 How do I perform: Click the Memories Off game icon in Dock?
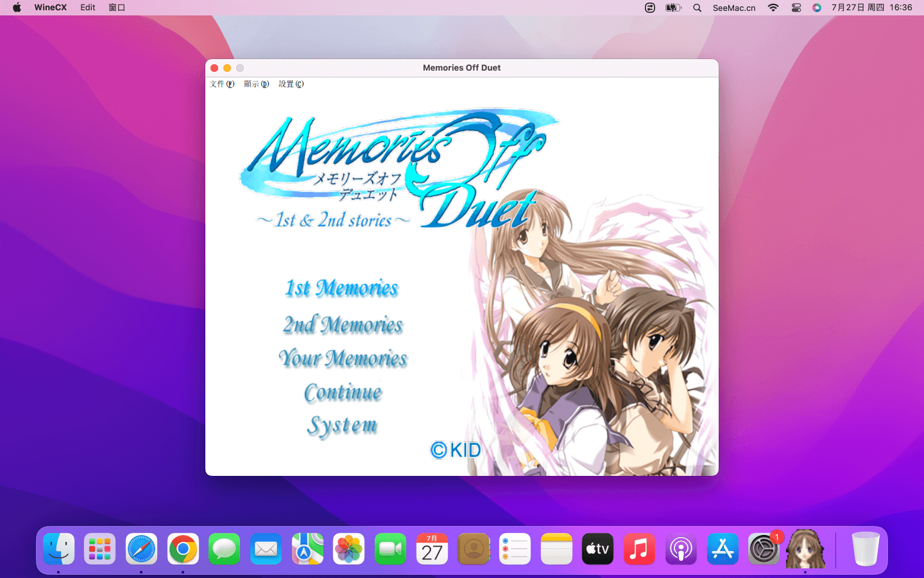pyautogui.click(x=805, y=549)
